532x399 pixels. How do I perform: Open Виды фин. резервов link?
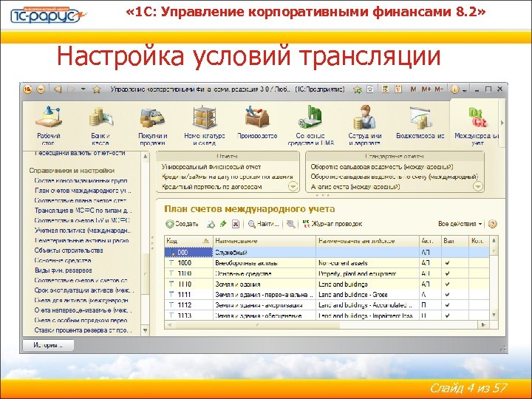click(63, 270)
